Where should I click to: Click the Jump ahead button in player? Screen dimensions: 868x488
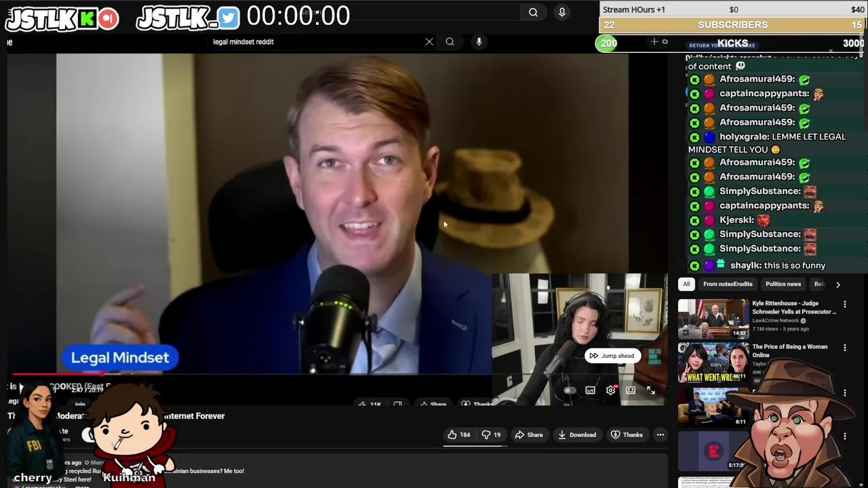(612, 356)
